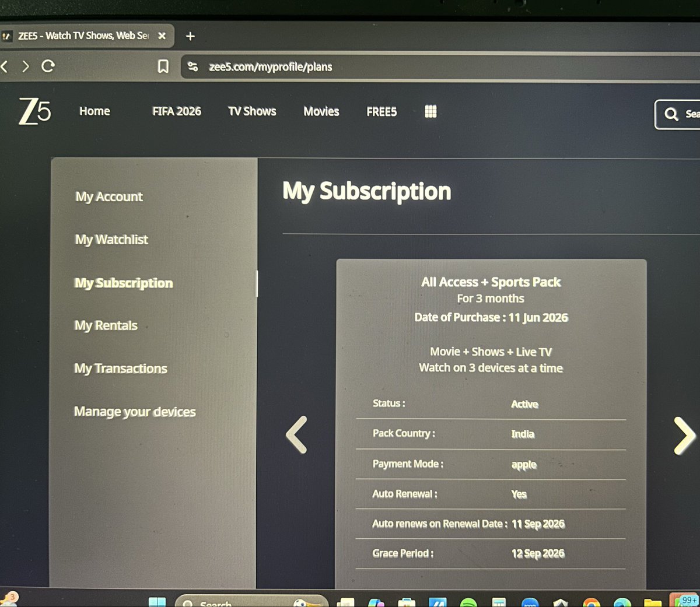
Task: Click the Auto Renewal value Yes
Action: (x=519, y=494)
